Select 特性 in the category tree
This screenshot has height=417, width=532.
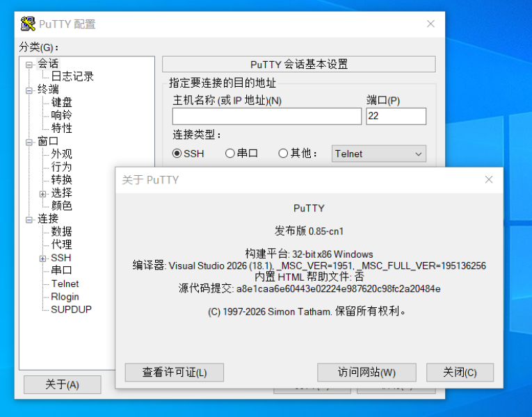pos(61,128)
